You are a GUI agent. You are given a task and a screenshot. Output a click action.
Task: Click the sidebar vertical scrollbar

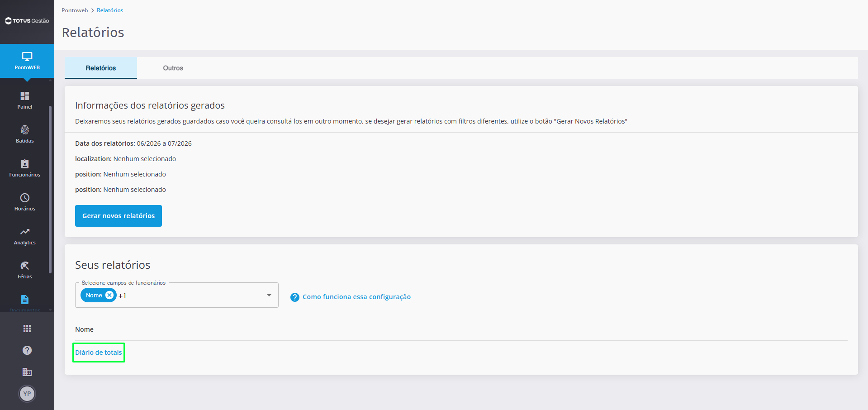pyautogui.click(x=50, y=190)
